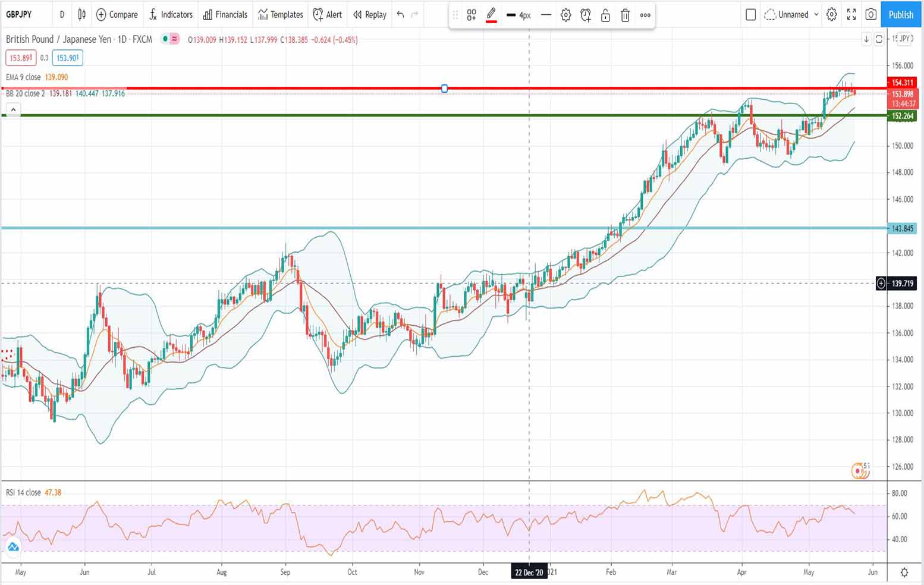Toggle the market status indicator pill

click(170, 39)
